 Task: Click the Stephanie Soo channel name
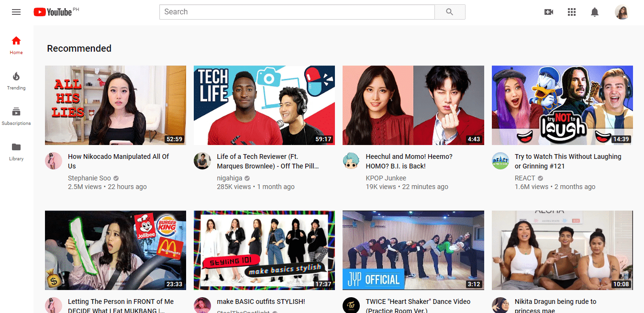pyautogui.click(x=89, y=178)
